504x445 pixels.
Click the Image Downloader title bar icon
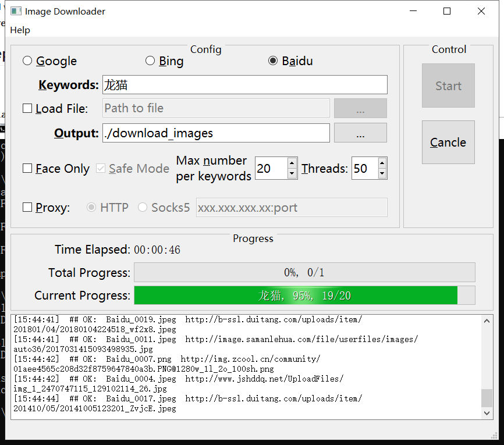(x=15, y=10)
